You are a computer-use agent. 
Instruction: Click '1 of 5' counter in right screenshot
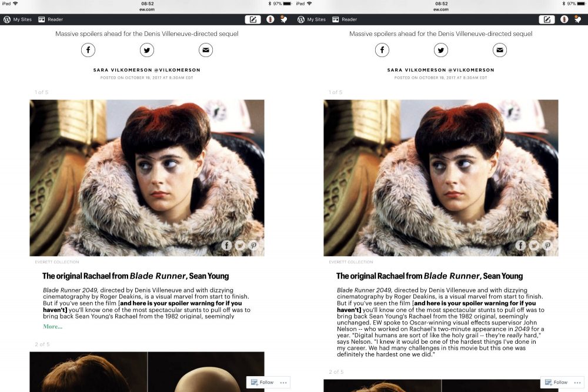tap(336, 92)
